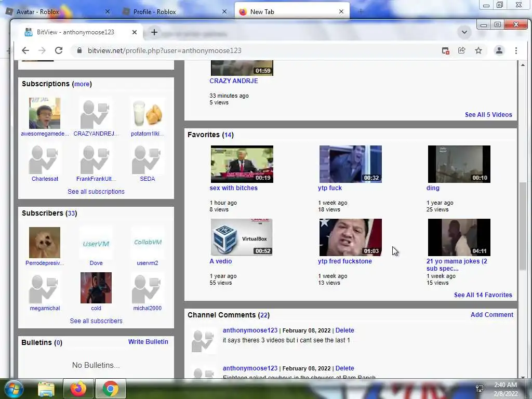Click the Chrome forward arrow
The width and height of the screenshot is (532, 399).
42,50
